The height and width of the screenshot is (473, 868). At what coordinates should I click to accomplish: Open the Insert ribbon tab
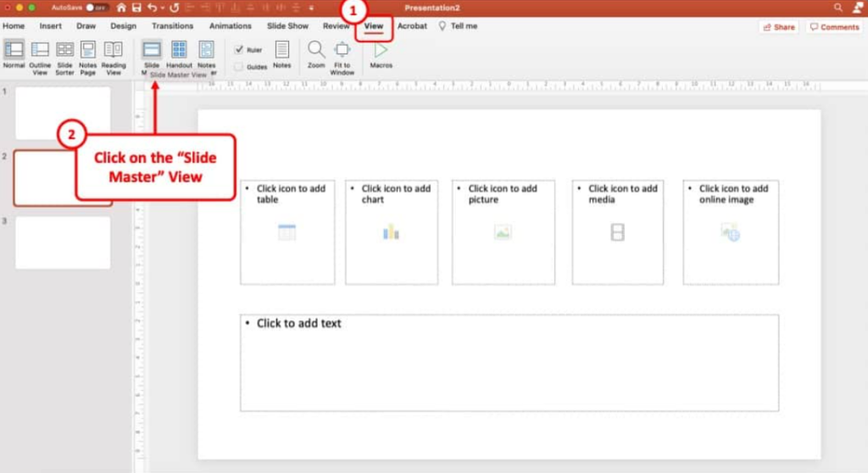(x=50, y=26)
